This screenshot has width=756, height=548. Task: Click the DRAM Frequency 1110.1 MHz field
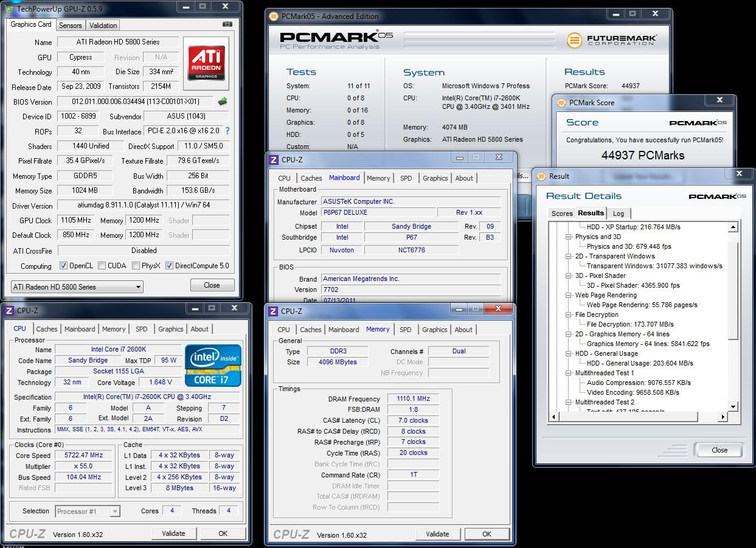point(414,399)
